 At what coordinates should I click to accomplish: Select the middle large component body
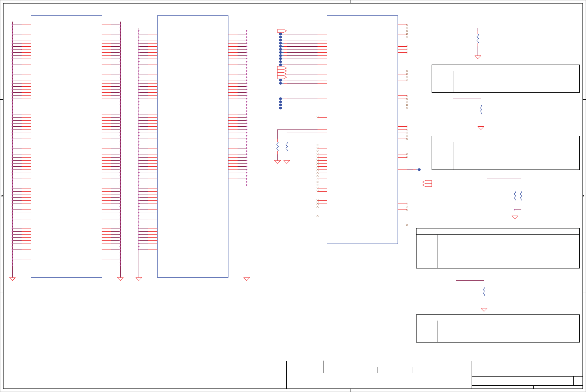[x=193, y=146]
